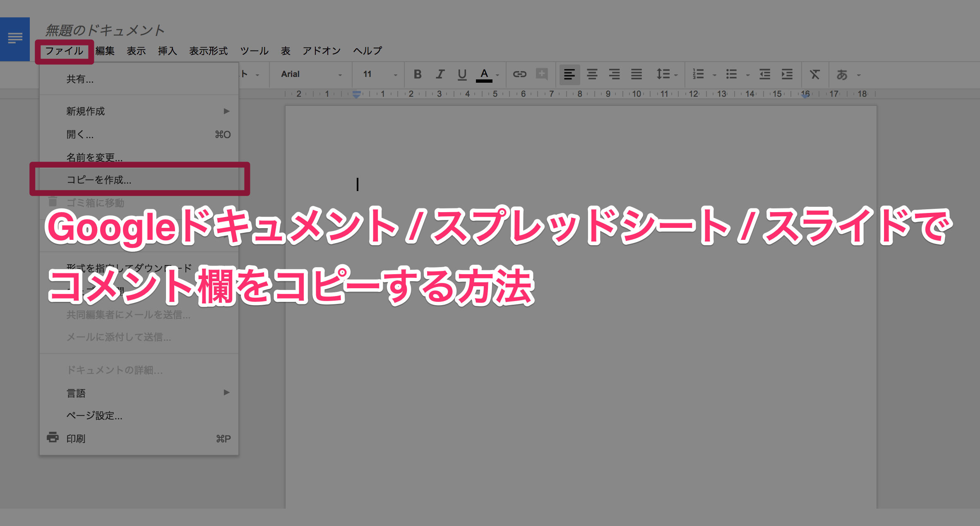This screenshot has width=980, height=526.
Task: Open the 挿入 menu
Action: click(x=168, y=51)
